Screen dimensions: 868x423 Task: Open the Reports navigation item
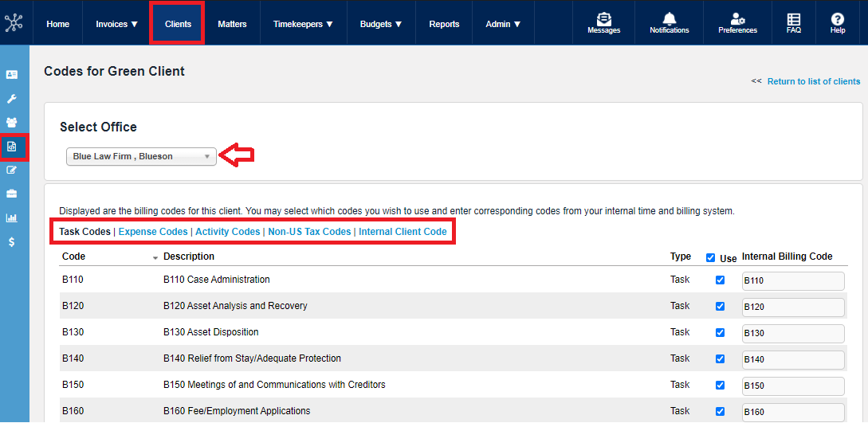pos(445,24)
